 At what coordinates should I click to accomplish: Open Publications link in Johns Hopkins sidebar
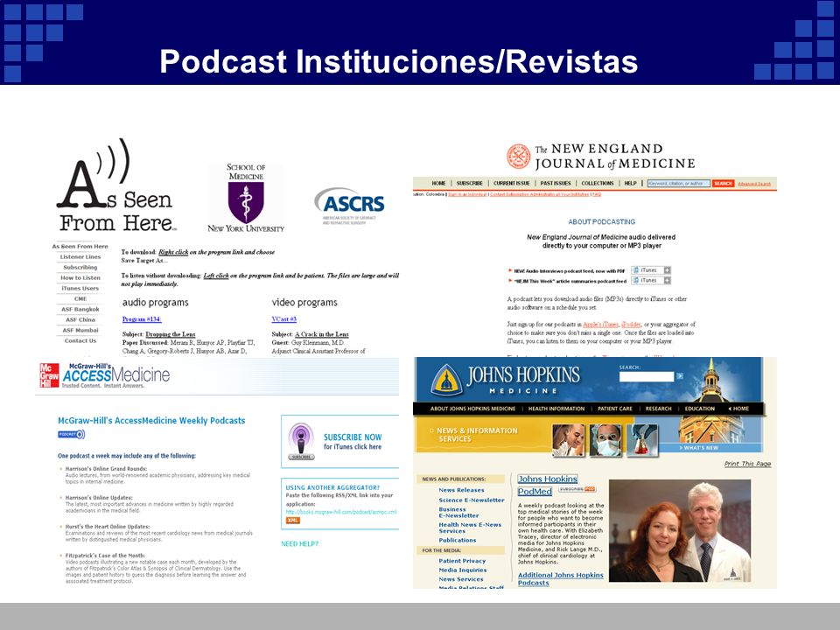point(457,541)
